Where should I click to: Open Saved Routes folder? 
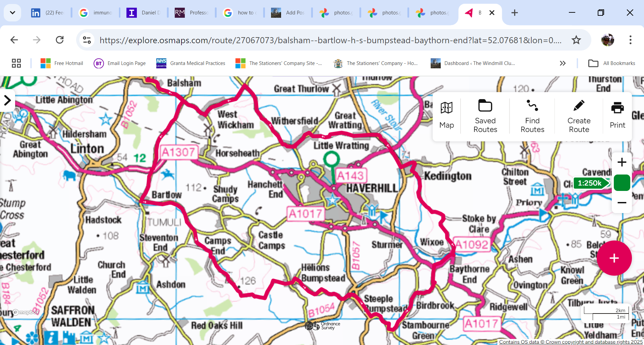tap(485, 116)
